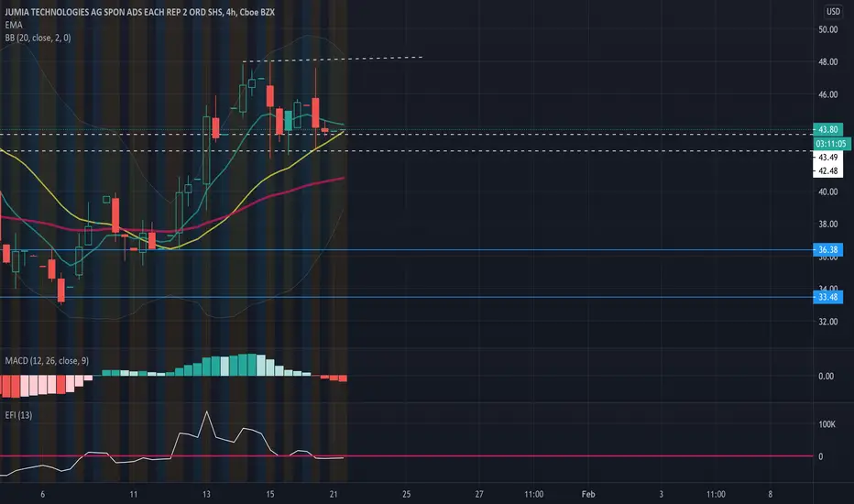854x504 pixels.
Task: Click the 46.00 price axis value
Action: pos(827,94)
